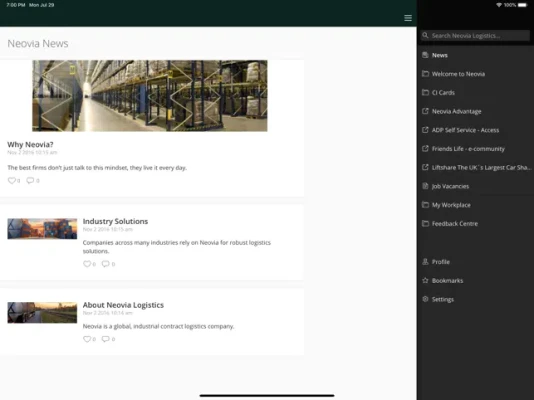Image resolution: width=534 pixels, height=400 pixels.
Task: Open Welcome to Neovia menu item
Action: pos(458,74)
